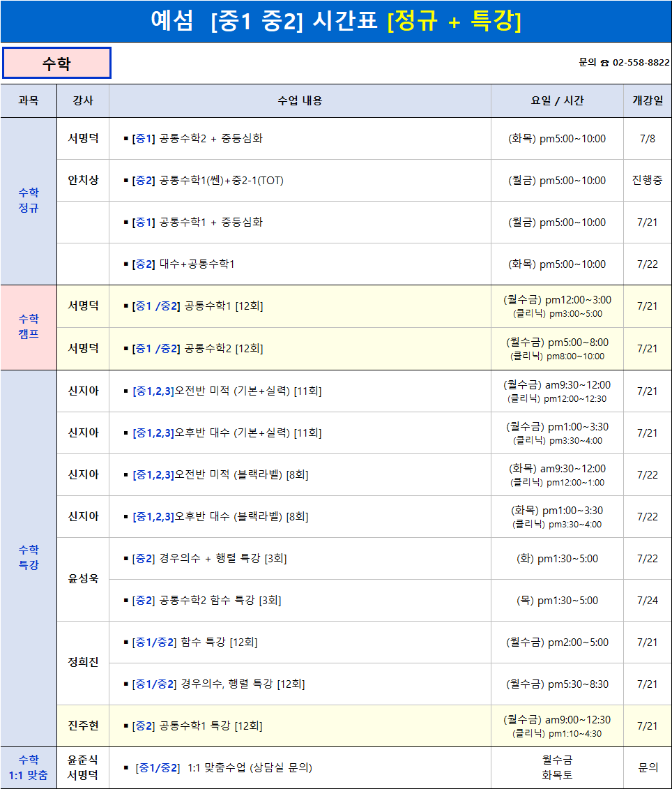Select [중1] 공통수학1 + 중등심화 class
The height and width of the screenshot is (789, 672).
click(193, 222)
